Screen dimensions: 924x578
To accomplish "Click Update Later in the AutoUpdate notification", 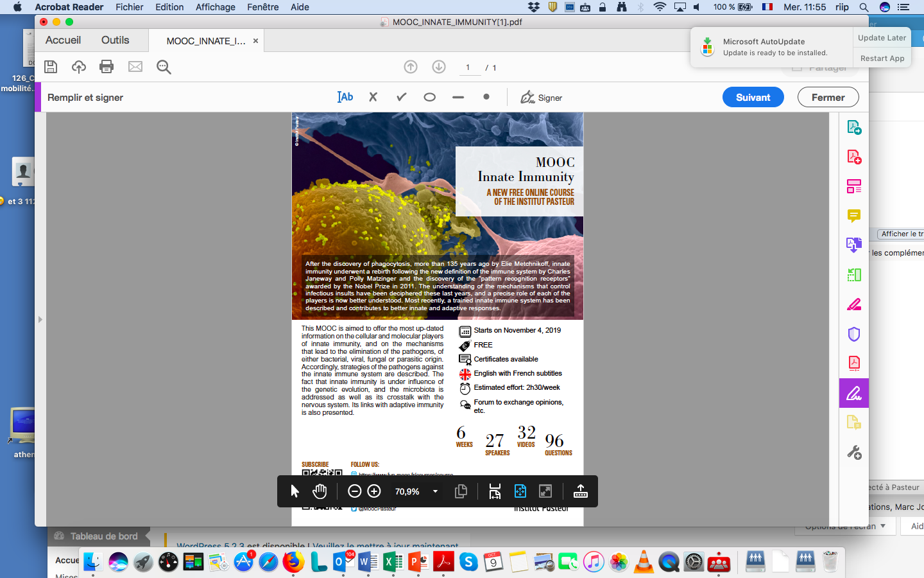I will click(x=882, y=37).
